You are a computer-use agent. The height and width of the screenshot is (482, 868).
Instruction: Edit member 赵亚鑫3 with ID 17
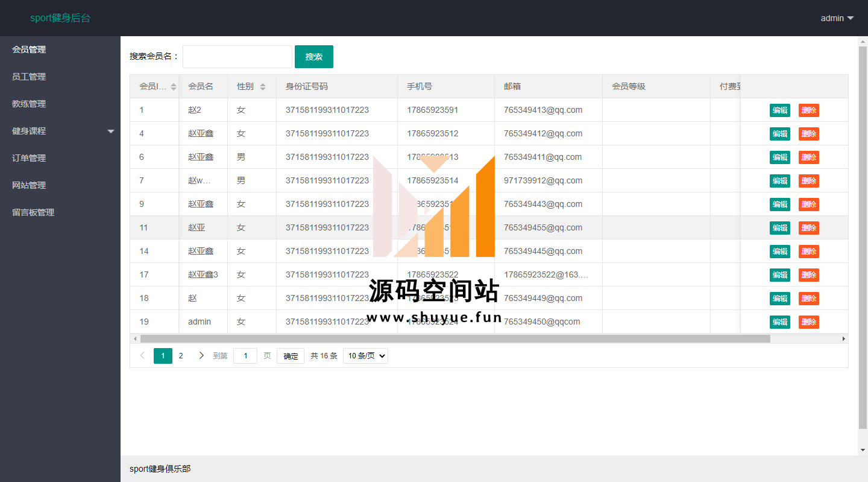point(780,275)
